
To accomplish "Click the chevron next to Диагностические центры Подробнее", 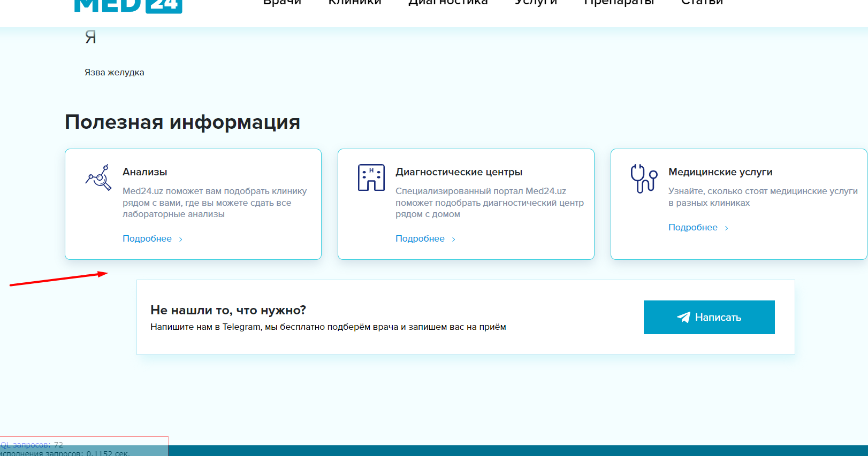I will pos(454,239).
